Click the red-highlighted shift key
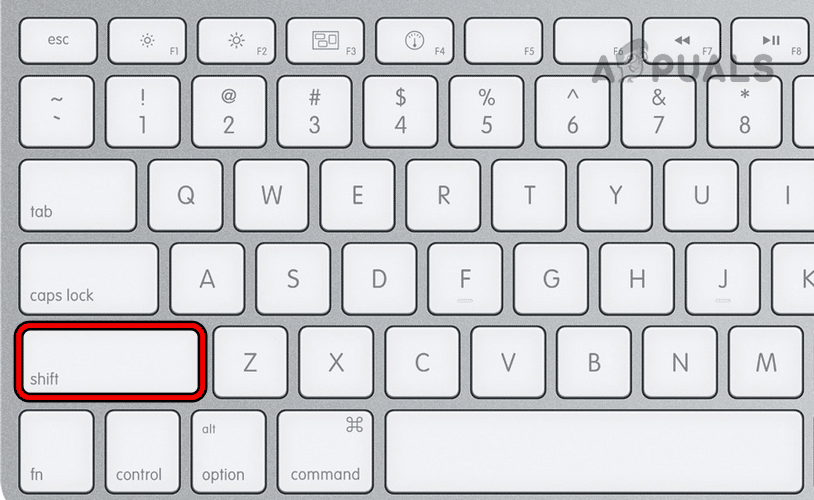 (111, 362)
